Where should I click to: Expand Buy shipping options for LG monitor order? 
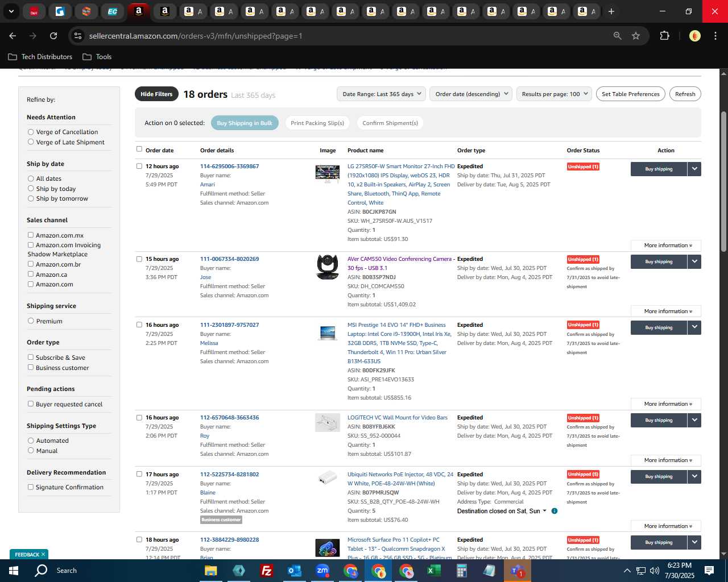(694, 169)
